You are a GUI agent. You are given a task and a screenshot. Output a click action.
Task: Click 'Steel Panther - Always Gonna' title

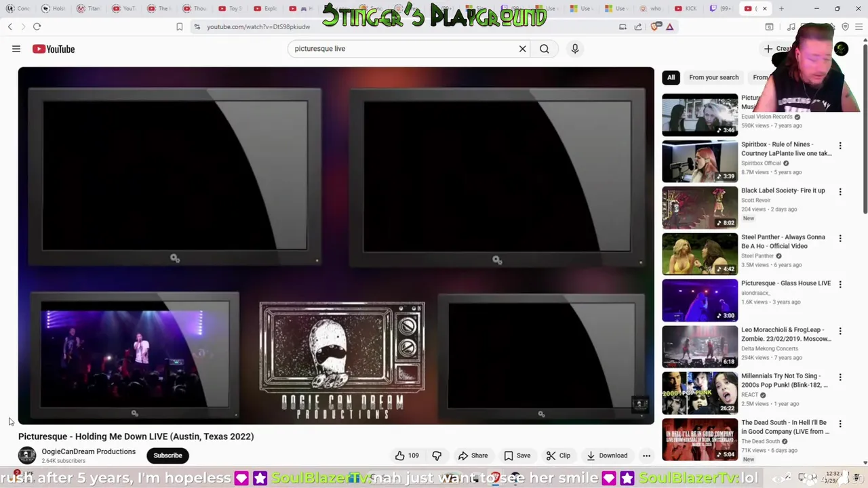click(x=783, y=241)
